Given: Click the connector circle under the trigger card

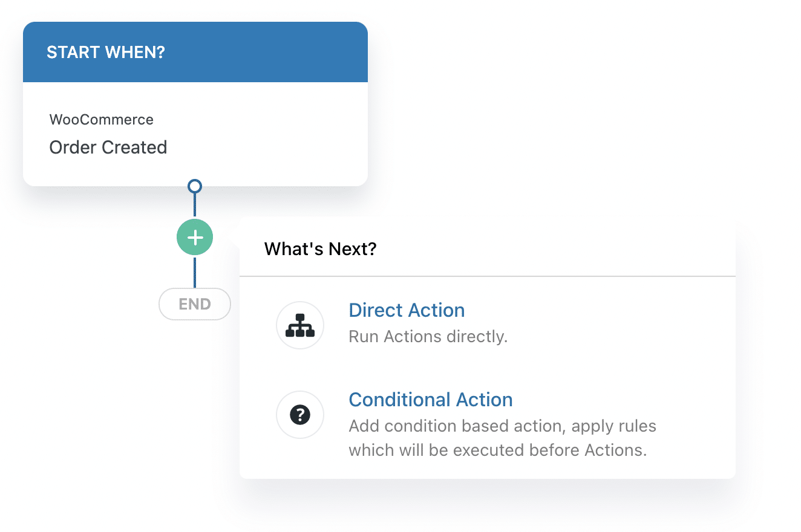Looking at the screenshot, I should (x=195, y=186).
